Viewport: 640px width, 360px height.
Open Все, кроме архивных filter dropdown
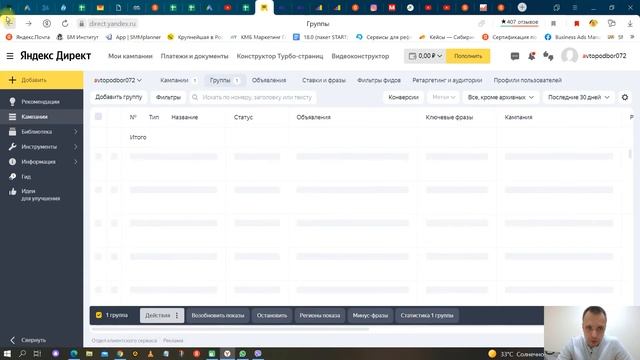(500, 97)
